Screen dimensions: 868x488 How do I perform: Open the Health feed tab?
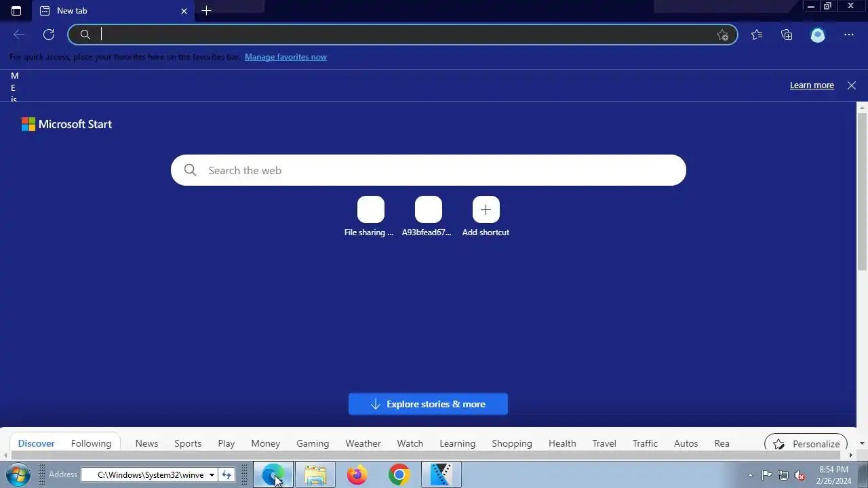(562, 443)
